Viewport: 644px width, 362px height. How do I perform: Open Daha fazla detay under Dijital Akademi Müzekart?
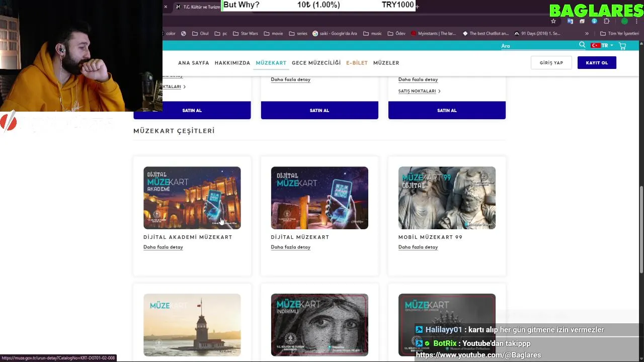[163, 247]
